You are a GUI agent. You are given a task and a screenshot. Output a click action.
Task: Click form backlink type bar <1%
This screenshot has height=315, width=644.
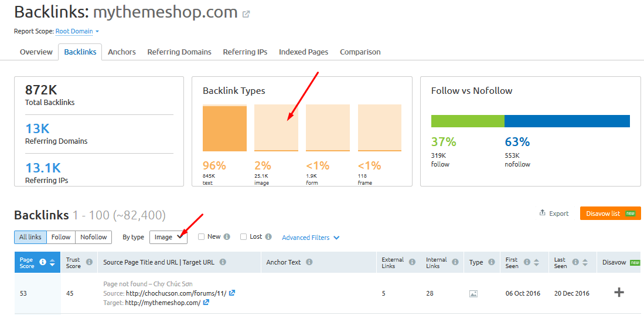(328, 128)
